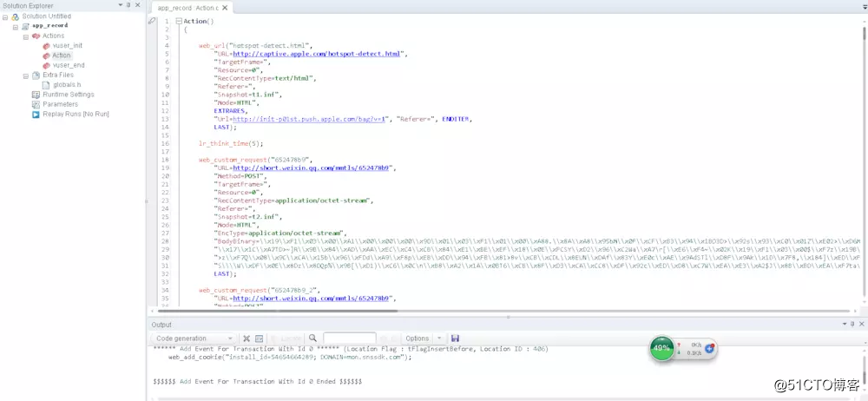Screen dimensions: 868x401
Task: Open the init-p01st.push.apple.com link
Action: coord(309,119)
